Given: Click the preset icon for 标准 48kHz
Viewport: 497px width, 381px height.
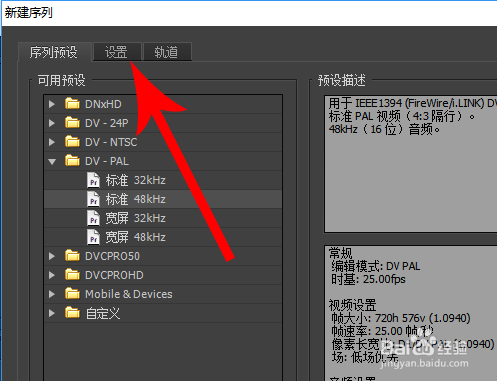Looking at the screenshot, I should click(93, 199).
